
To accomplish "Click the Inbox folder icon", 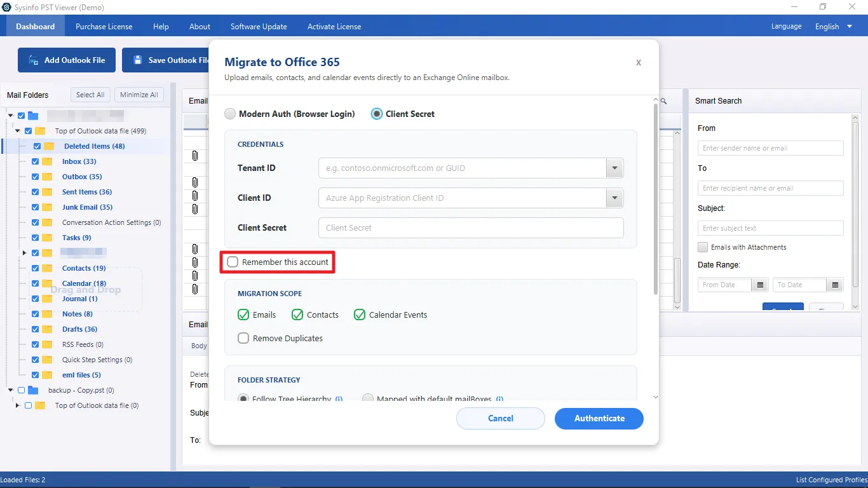I will tap(47, 161).
